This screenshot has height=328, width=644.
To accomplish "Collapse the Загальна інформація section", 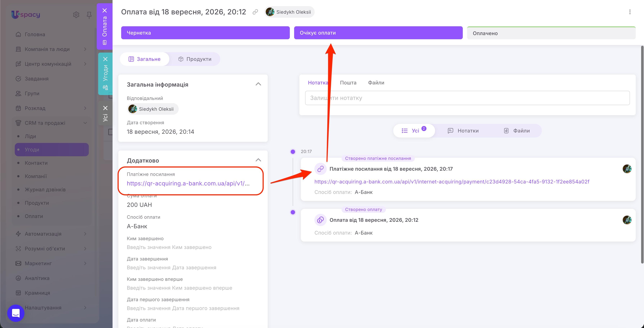I will coord(258,84).
